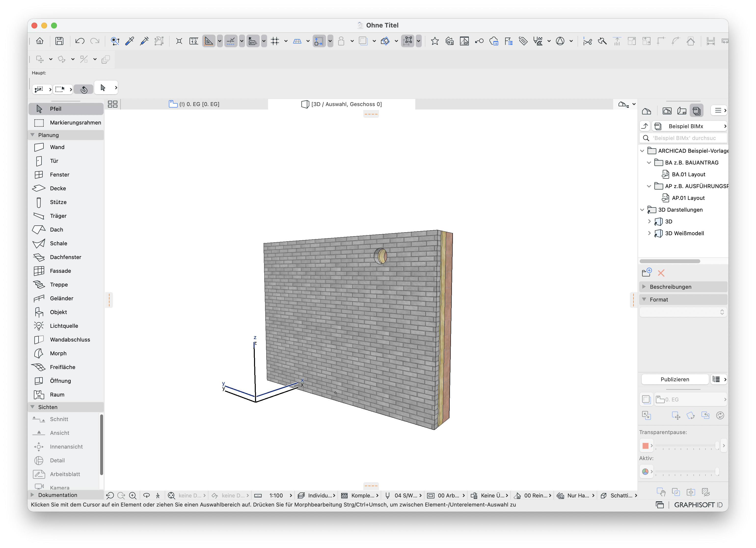756x548 pixels.
Task: Select the Öffnung tool
Action: pyautogui.click(x=66, y=381)
